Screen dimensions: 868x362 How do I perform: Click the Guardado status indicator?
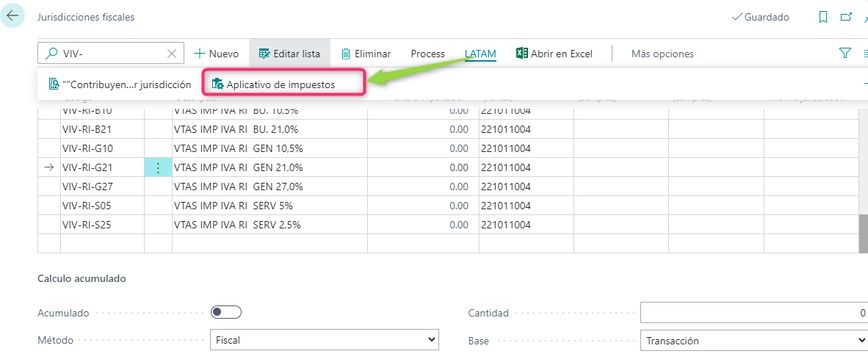tap(761, 17)
